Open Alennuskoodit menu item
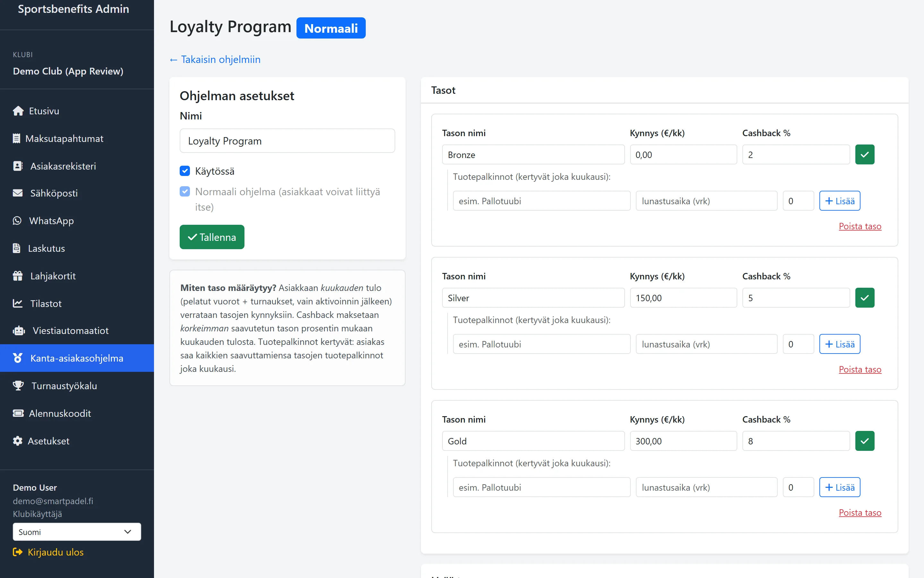924x578 pixels. pos(77,413)
